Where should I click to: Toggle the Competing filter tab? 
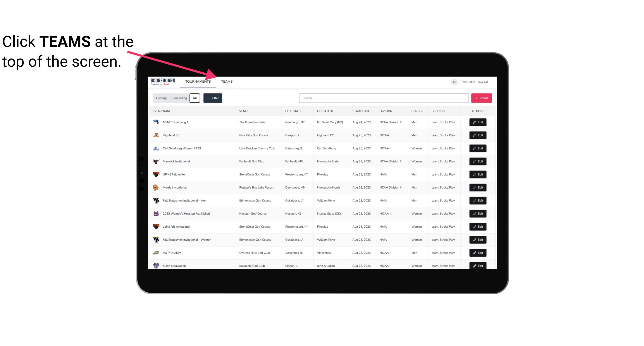pyautogui.click(x=179, y=98)
